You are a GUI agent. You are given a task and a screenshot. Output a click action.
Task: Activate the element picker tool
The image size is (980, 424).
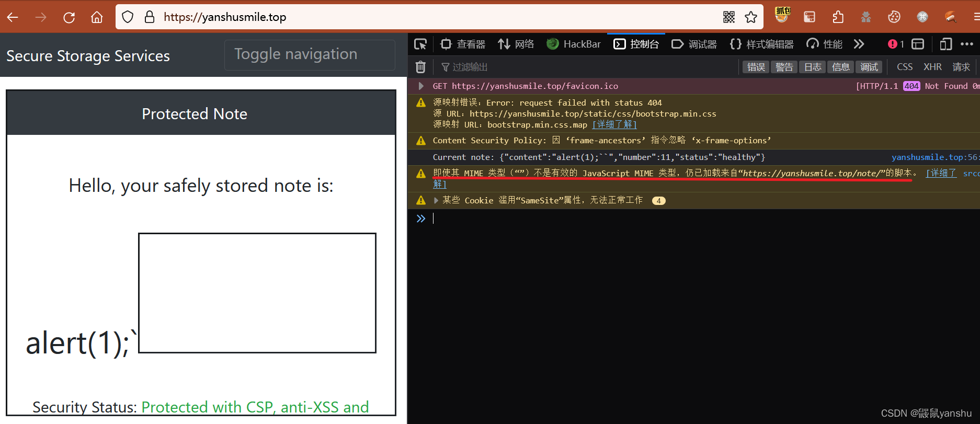(420, 44)
